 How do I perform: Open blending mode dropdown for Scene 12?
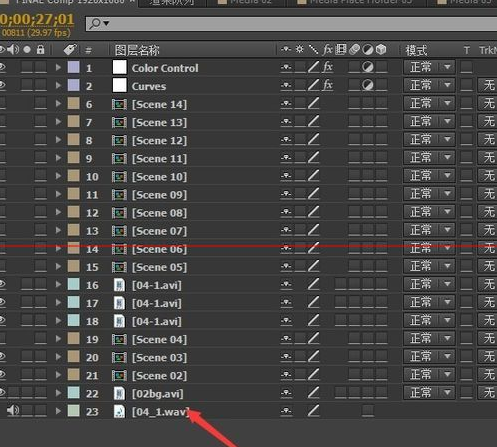click(429, 140)
